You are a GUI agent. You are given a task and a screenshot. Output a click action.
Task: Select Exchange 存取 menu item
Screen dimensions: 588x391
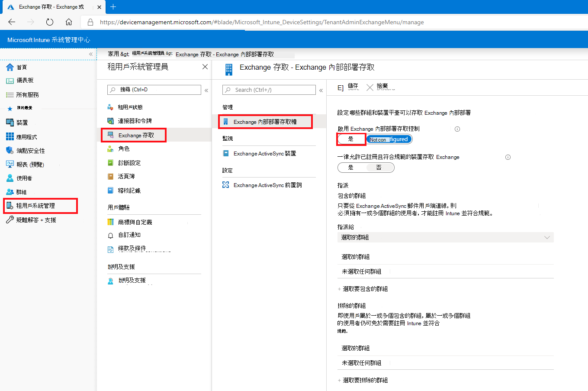[134, 135]
